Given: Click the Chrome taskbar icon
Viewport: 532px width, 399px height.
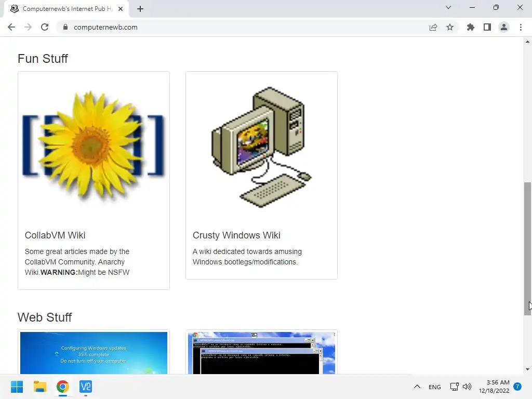Looking at the screenshot, I should tap(63, 387).
